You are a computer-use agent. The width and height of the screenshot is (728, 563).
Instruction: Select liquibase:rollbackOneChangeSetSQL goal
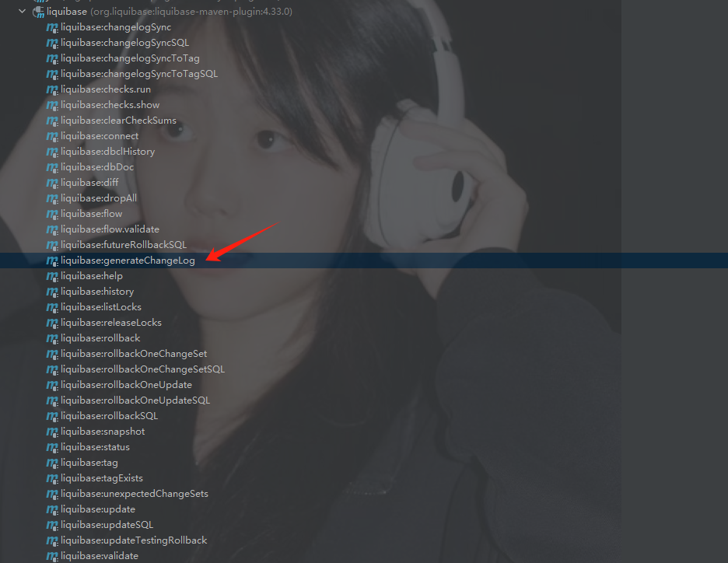(142, 369)
